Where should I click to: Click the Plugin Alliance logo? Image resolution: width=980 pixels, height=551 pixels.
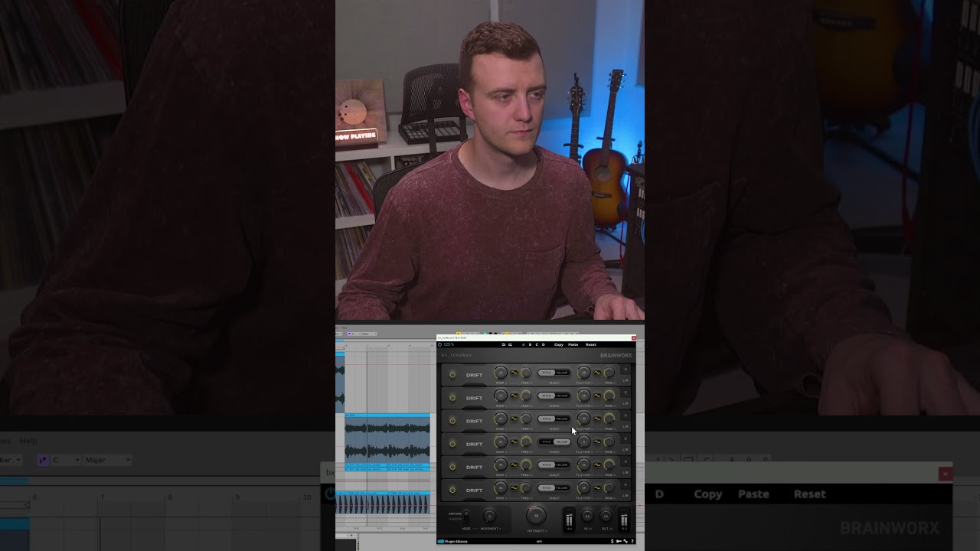pos(452,541)
